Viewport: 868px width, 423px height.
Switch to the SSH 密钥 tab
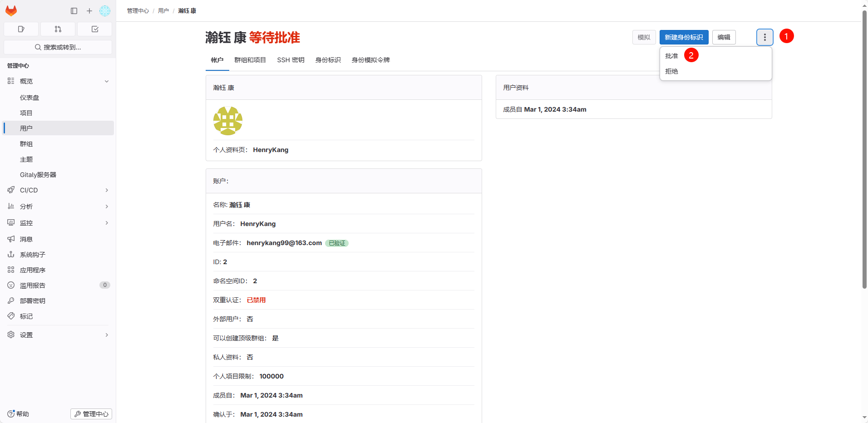291,60
